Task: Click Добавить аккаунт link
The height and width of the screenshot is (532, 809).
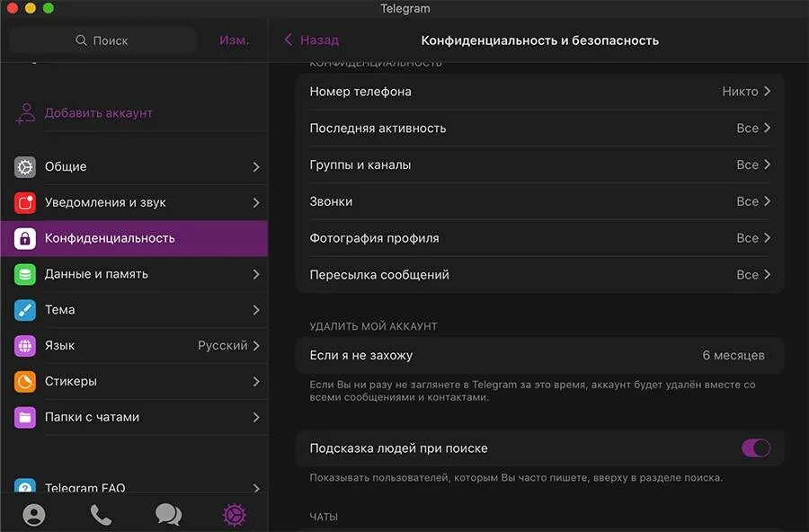Action: point(98,113)
